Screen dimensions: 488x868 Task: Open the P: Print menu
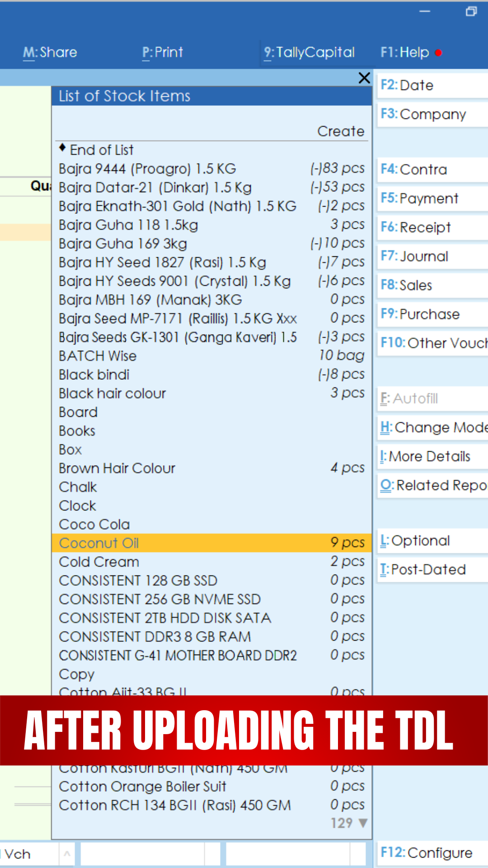coord(163,52)
